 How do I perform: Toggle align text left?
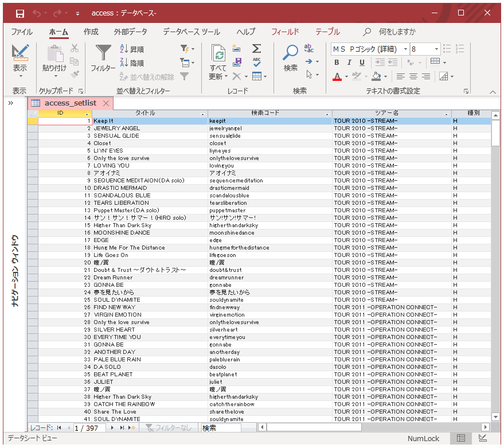coord(400,76)
